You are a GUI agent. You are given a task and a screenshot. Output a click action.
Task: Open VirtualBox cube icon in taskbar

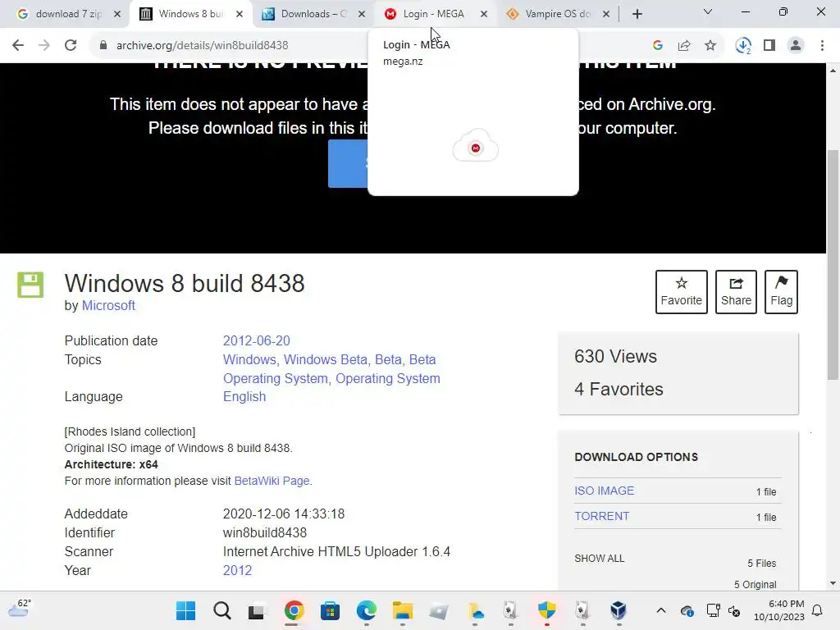point(619,610)
